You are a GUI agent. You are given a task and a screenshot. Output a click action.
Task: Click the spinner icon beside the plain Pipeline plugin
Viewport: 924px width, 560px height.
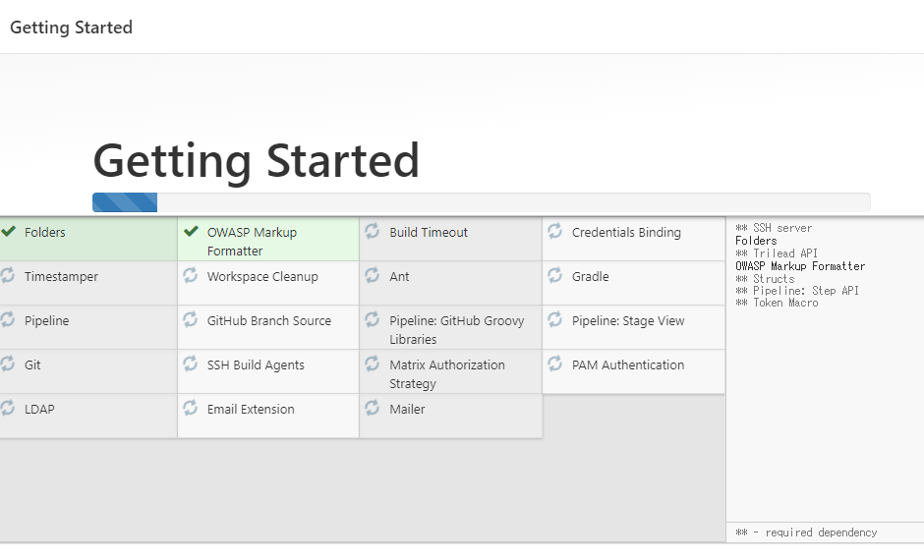coord(8,319)
